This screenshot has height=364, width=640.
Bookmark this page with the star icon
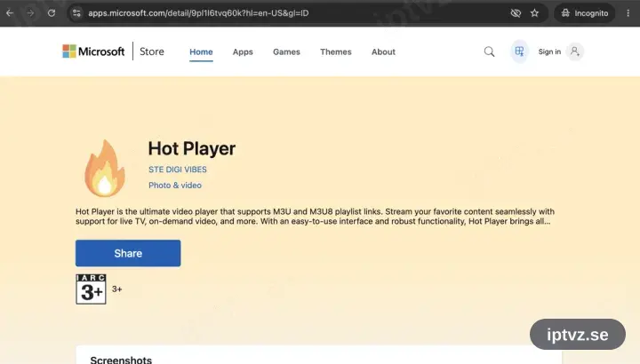pos(535,13)
